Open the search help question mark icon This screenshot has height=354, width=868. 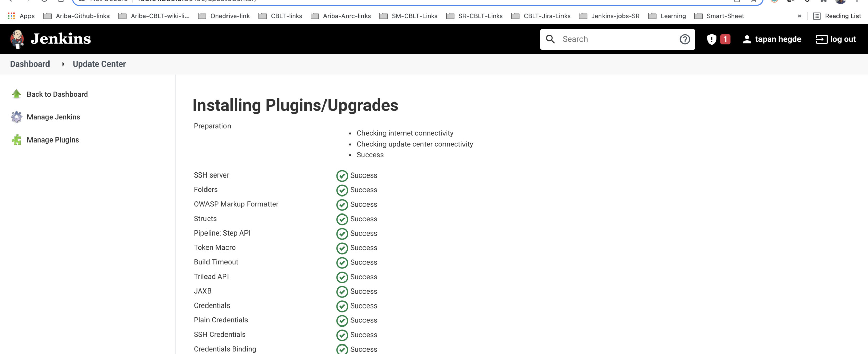click(685, 39)
